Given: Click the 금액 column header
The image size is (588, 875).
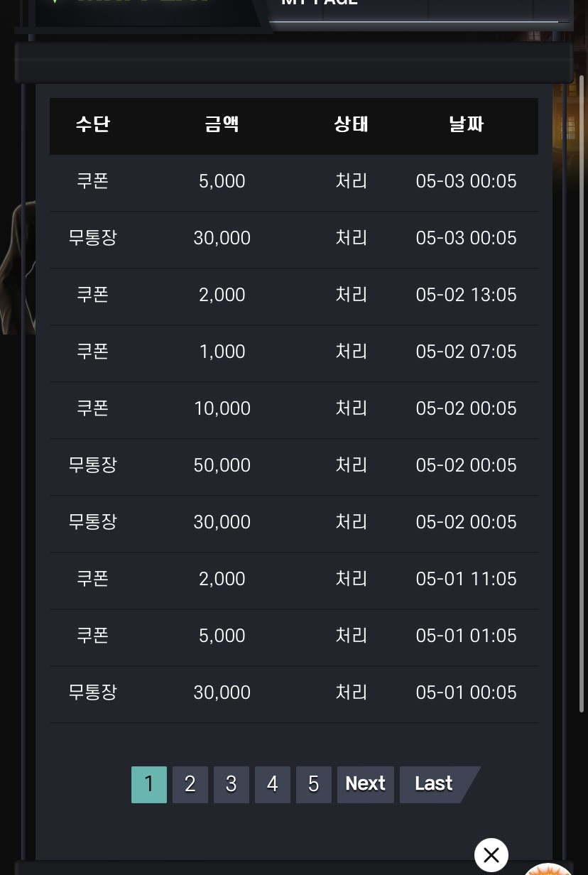Looking at the screenshot, I should coord(222,124).
